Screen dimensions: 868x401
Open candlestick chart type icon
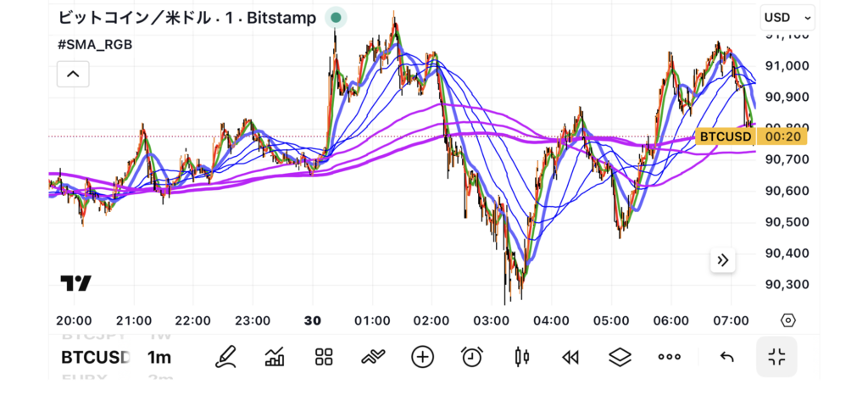point(521,357)
